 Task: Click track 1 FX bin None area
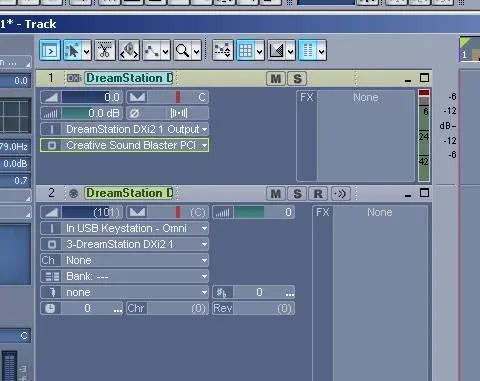coord(366,135)
